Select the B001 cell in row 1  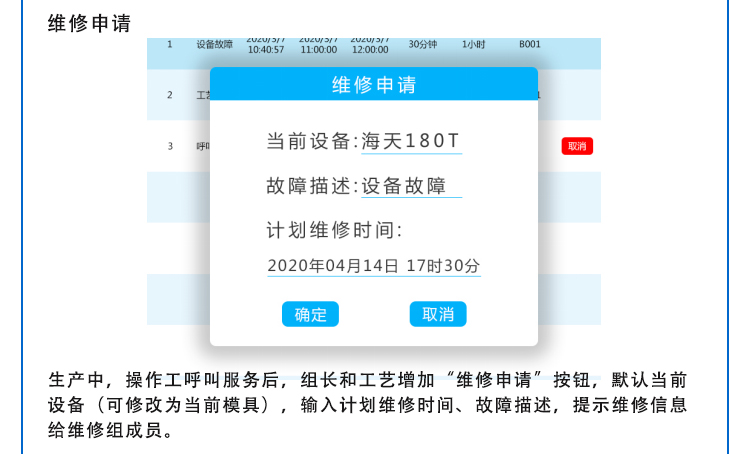click(530, 45)
